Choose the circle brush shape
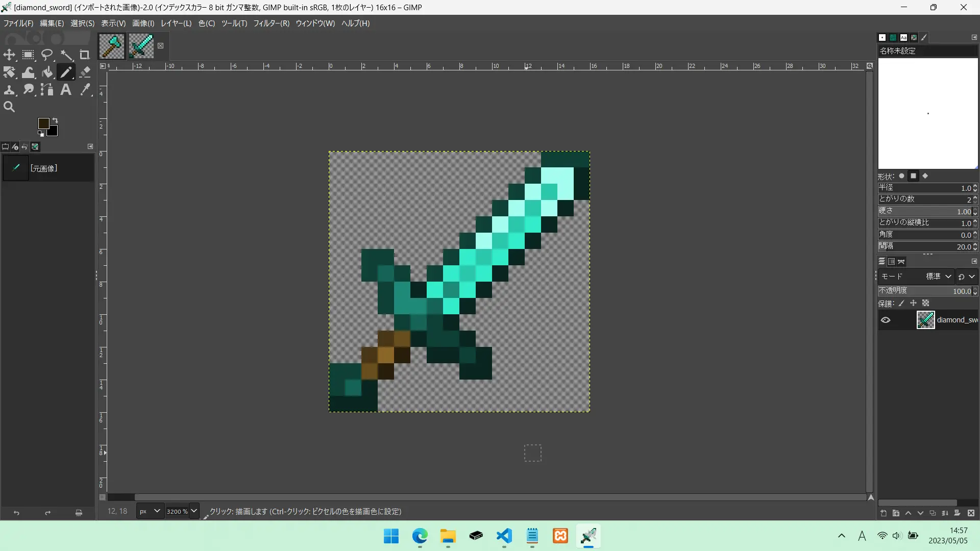Screen dimensions: 980x551 coord(902,176)
